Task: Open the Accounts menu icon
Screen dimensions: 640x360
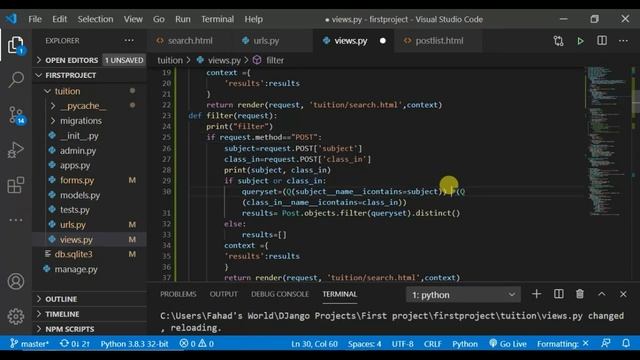Action: (x=16, y=282)
